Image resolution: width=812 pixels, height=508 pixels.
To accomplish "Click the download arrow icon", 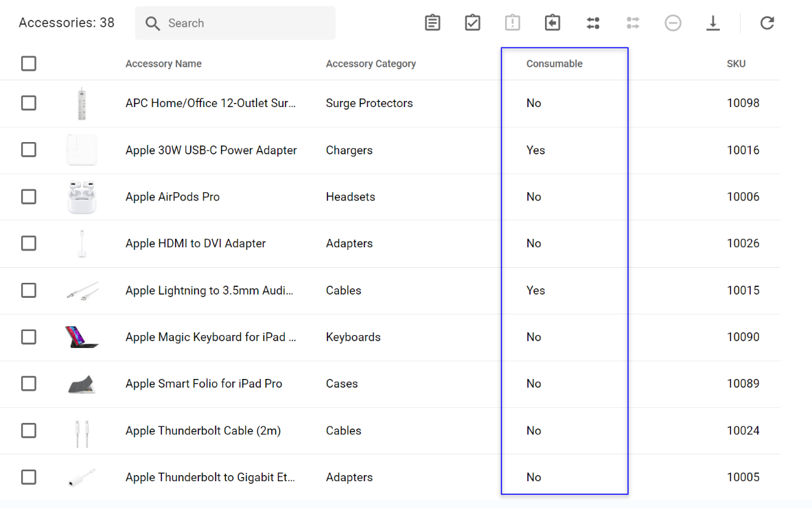I will (713, 23).
